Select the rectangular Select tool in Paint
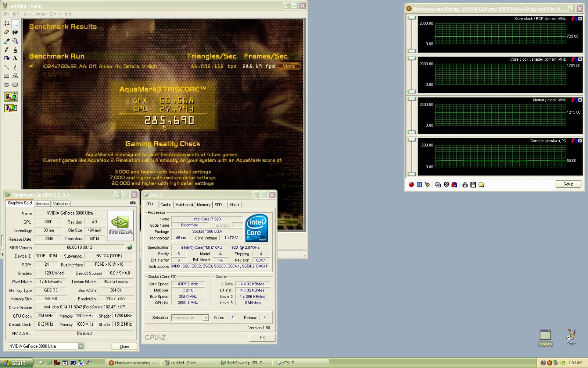This screenshot has width=588, height=368. coord(15,24)
